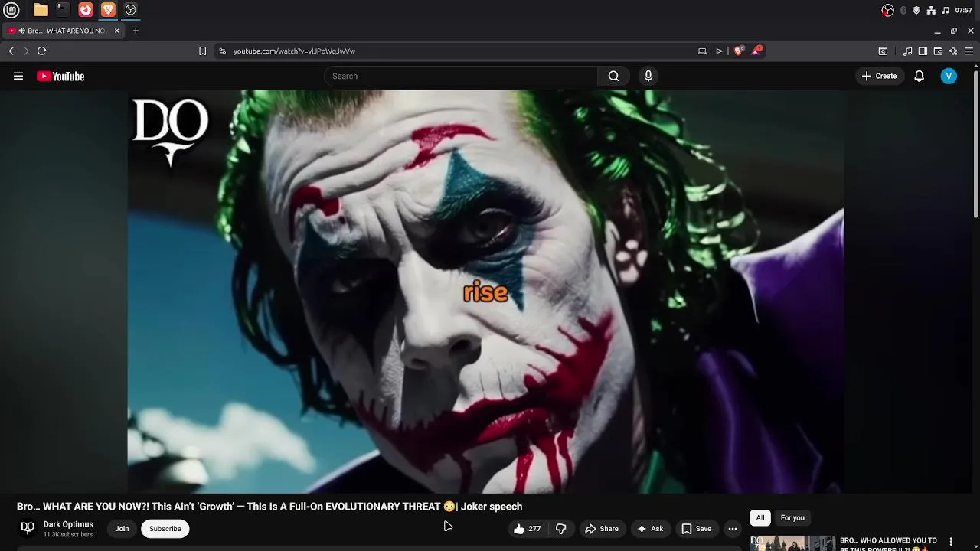This screenshot has height=551, width=980.
Task: Open Brave main hamburger menu
Action: click(969, 51)
